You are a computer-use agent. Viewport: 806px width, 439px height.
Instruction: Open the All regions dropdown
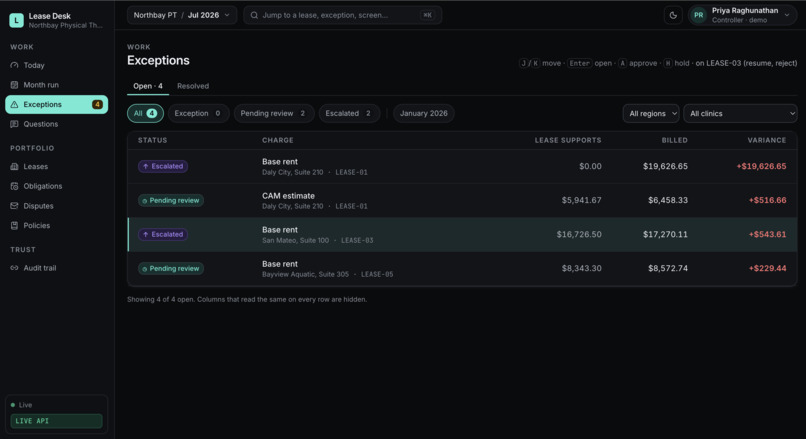tap(651, 114)
